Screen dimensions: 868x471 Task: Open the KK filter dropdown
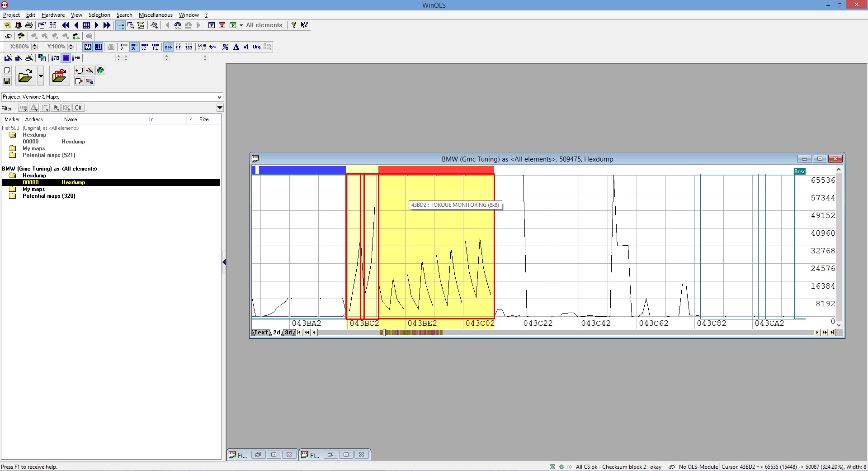tap(66, 108)
